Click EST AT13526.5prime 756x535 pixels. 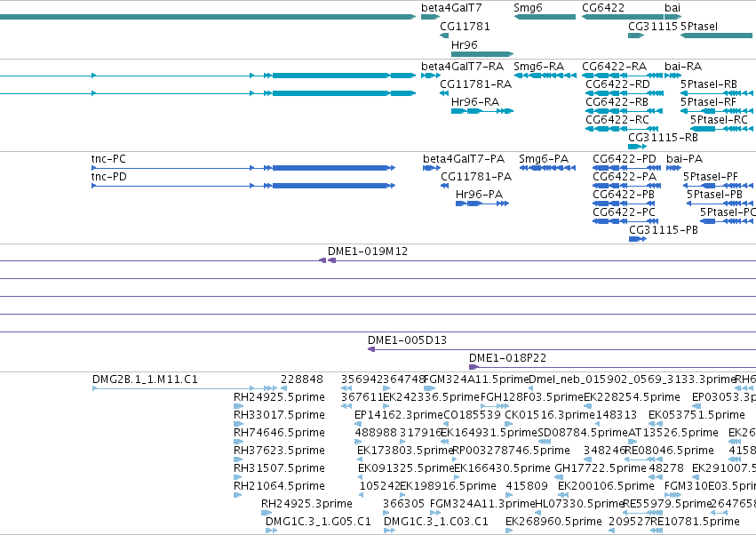[633, 442]
